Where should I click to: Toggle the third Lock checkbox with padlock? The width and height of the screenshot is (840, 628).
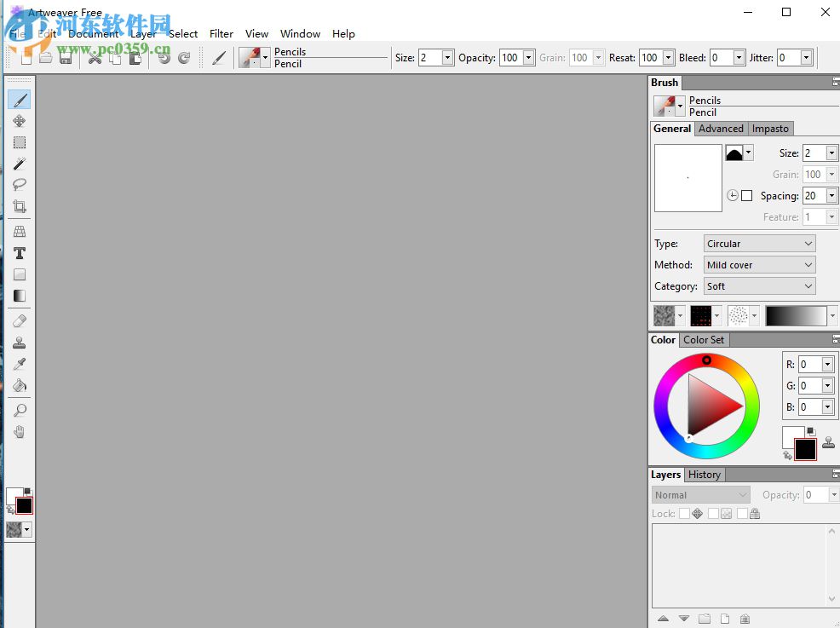click(742, 513)
